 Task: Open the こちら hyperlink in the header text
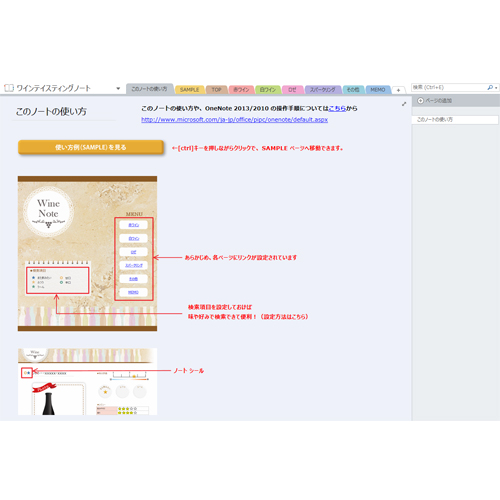coord(337,108)
